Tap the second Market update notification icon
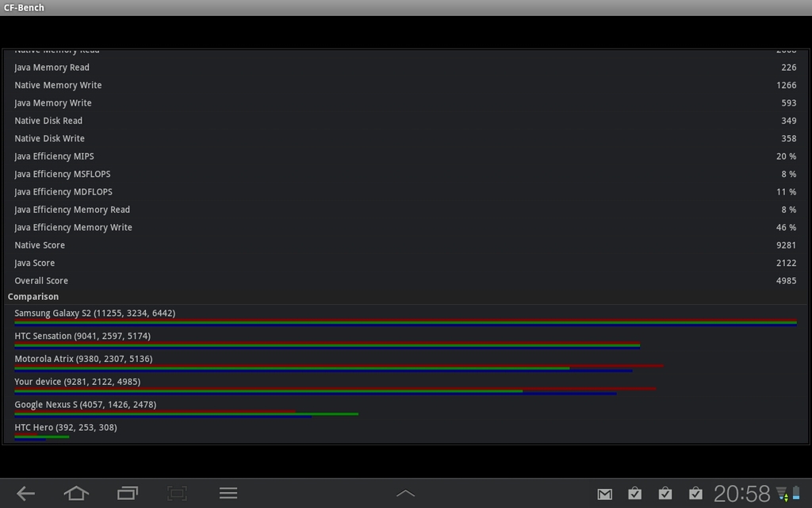The height and width of the screenshot is (508, 812). pos(665,493)
